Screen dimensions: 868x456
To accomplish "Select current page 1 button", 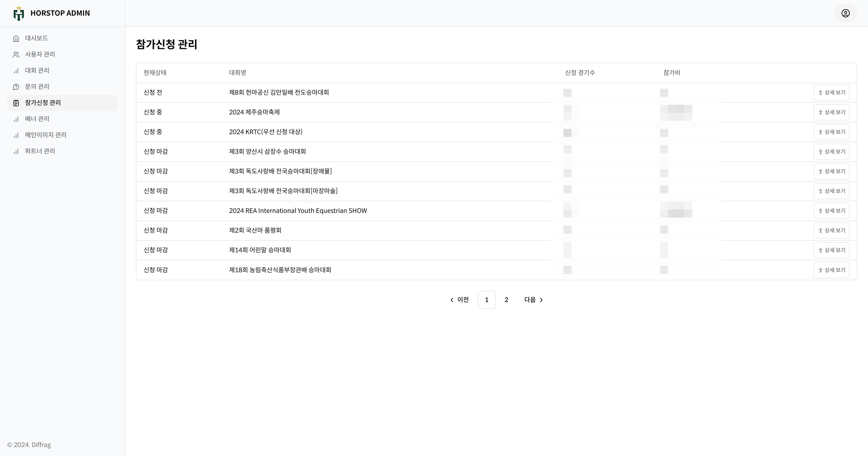I will click(x=487, y=300).
